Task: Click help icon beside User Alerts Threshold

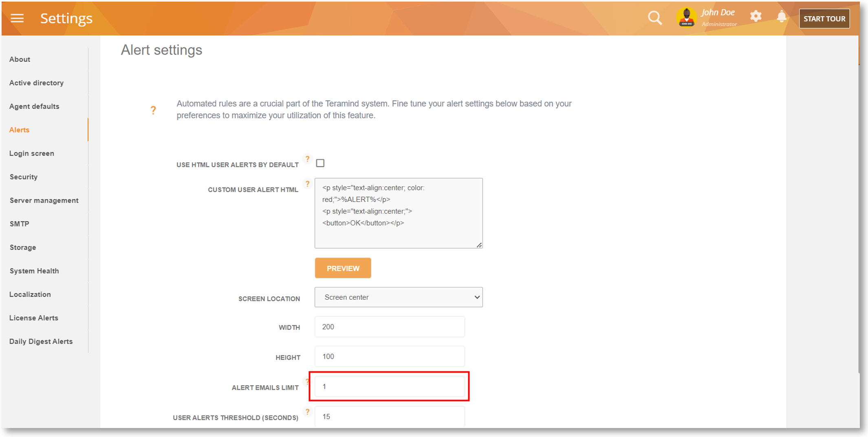Action: click(x=308, y=412)
